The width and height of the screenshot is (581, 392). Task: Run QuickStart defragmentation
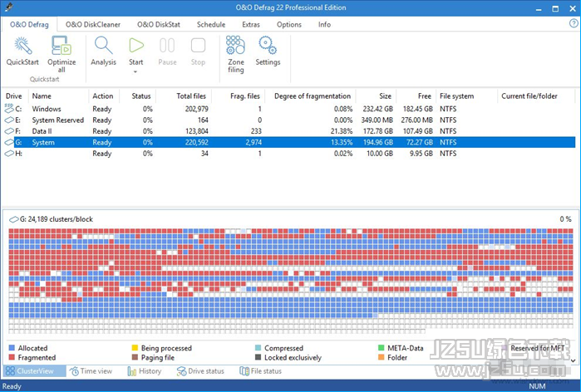click(22, 51)
